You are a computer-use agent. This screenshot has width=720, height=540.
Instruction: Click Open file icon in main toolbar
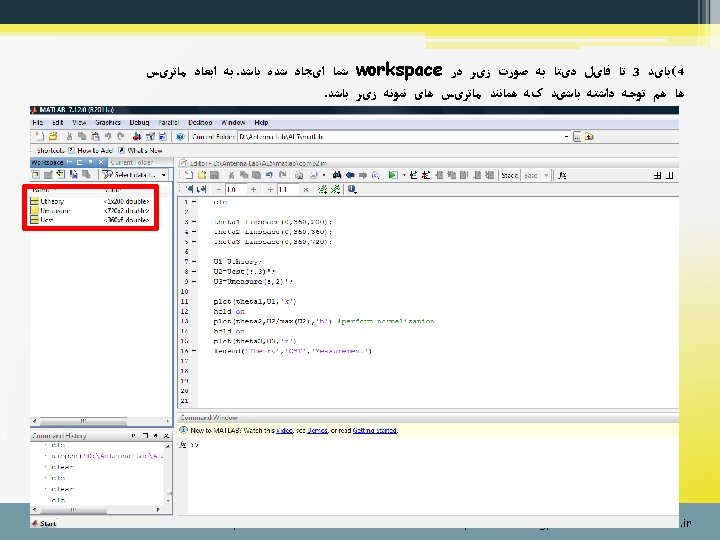click(x=53, y=136)
